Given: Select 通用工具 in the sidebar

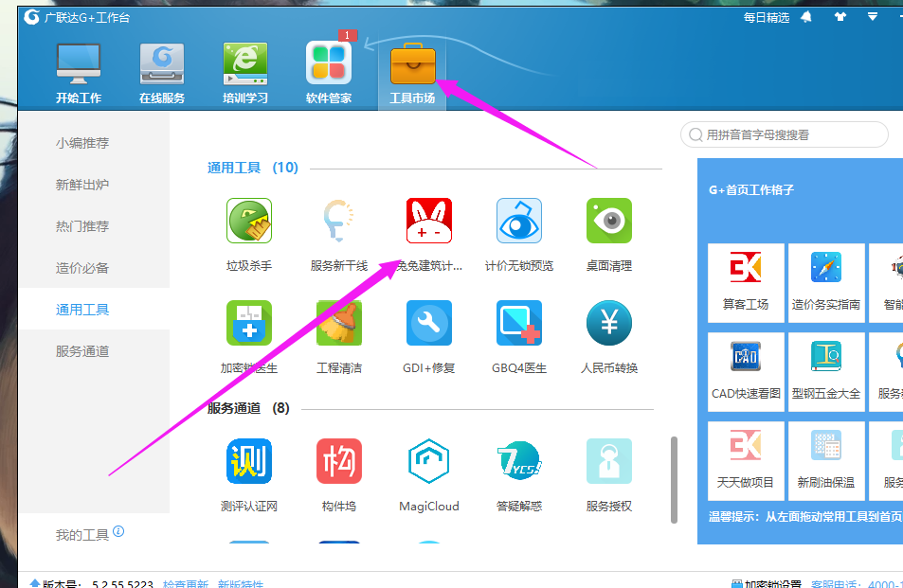Looking at the screenshot, I should coord(94,310).
